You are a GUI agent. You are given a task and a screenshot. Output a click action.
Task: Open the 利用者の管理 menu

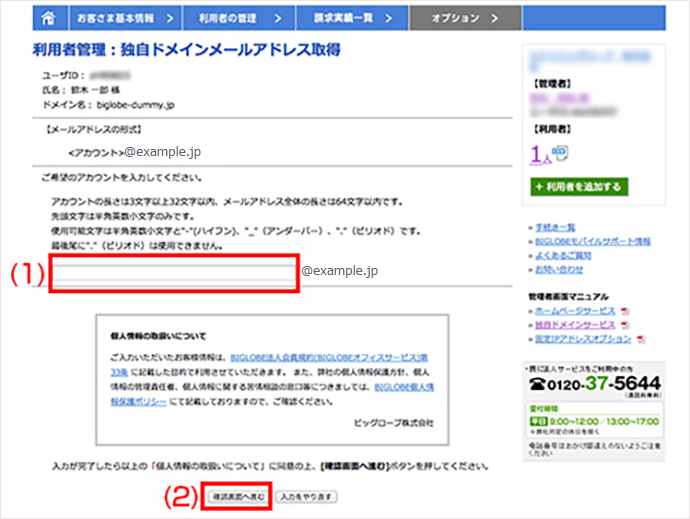[239, 18]
